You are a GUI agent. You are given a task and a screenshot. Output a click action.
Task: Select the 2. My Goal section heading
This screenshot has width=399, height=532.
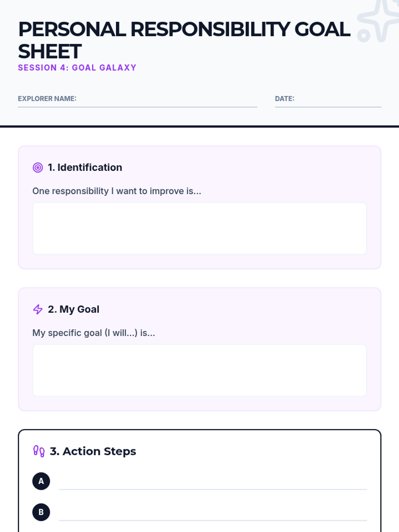pyautogui.click(x=73, y=310)
